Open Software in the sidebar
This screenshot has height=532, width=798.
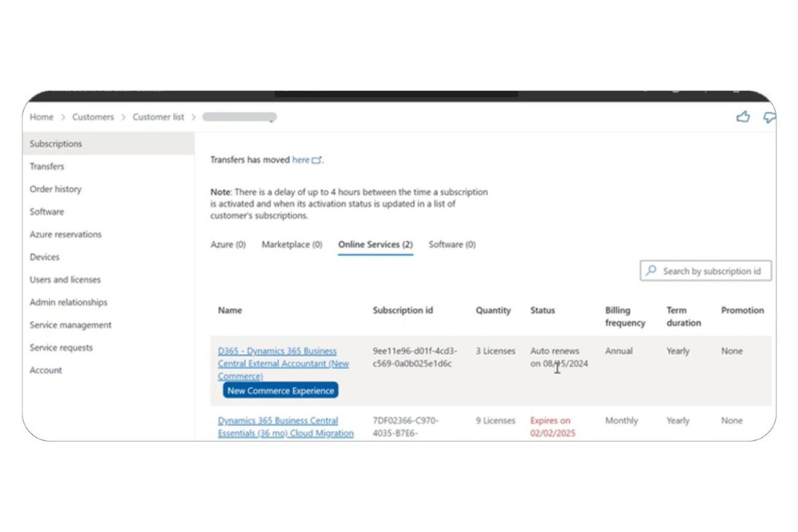47,212
